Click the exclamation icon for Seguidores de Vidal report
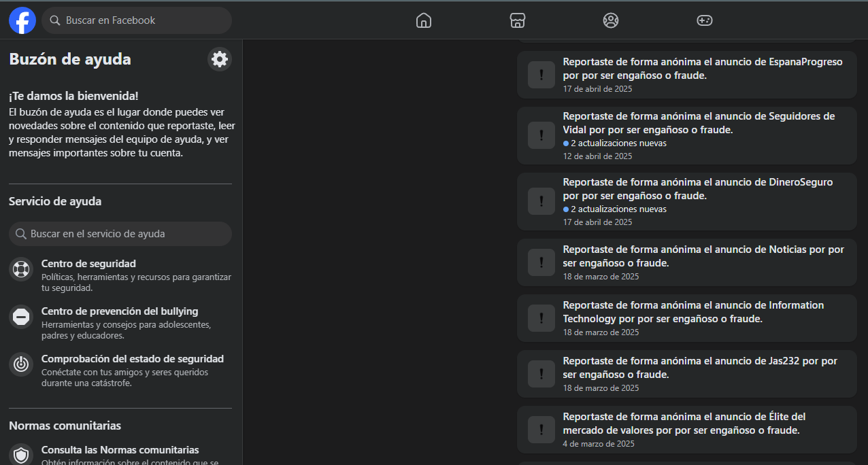 pos(541,135)
